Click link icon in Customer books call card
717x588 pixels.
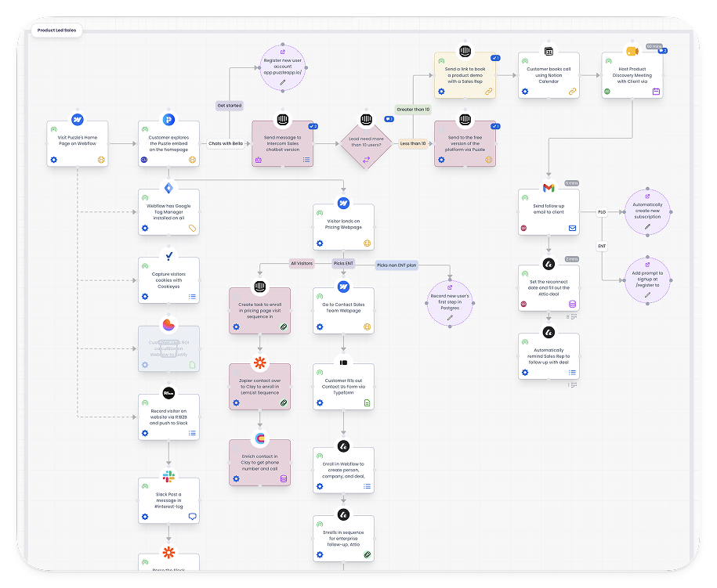pyautogui.click(x=572, y=92)
